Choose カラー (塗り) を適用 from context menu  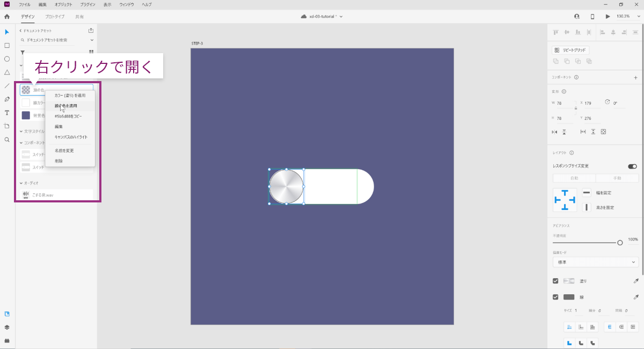tap(70, 96)
